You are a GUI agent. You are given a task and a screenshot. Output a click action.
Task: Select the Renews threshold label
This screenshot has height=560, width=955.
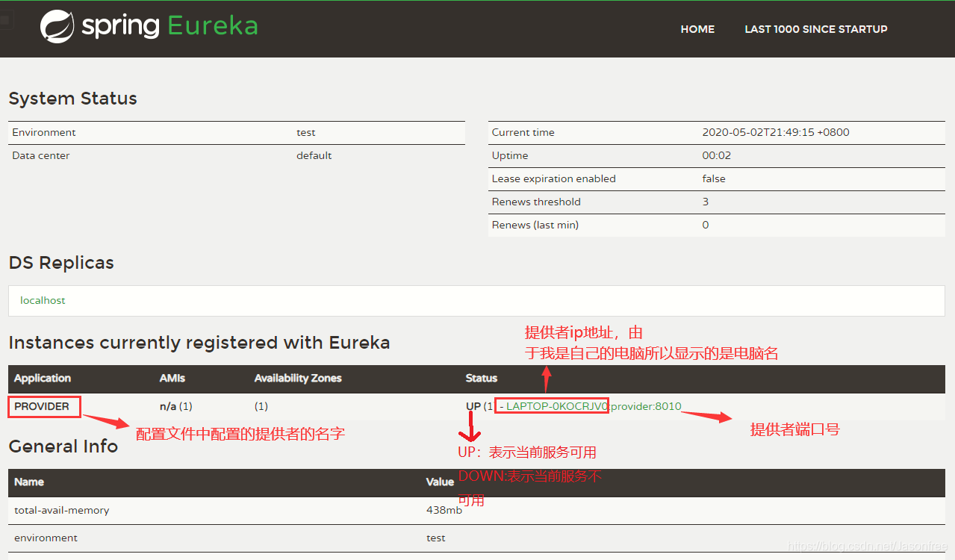[x=536, y=202]
